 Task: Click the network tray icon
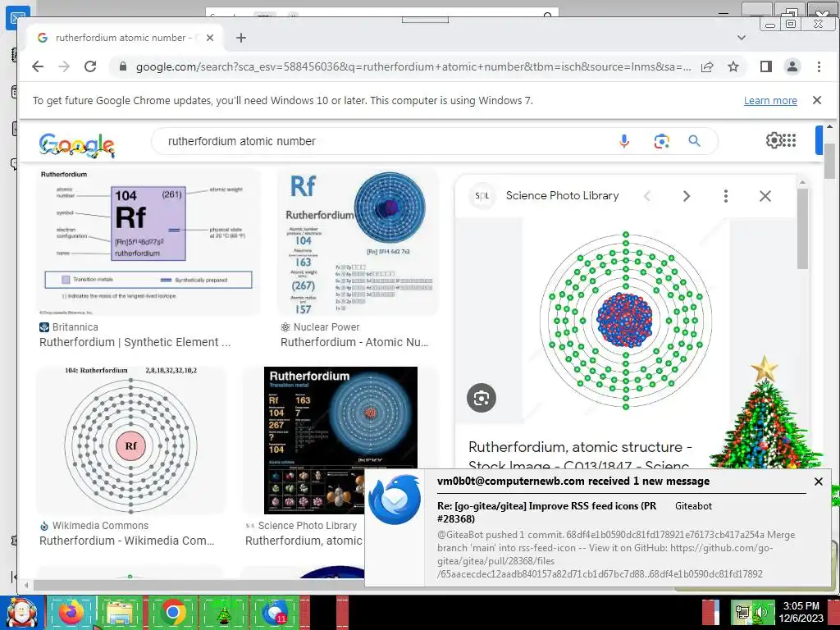coord(742,612)
